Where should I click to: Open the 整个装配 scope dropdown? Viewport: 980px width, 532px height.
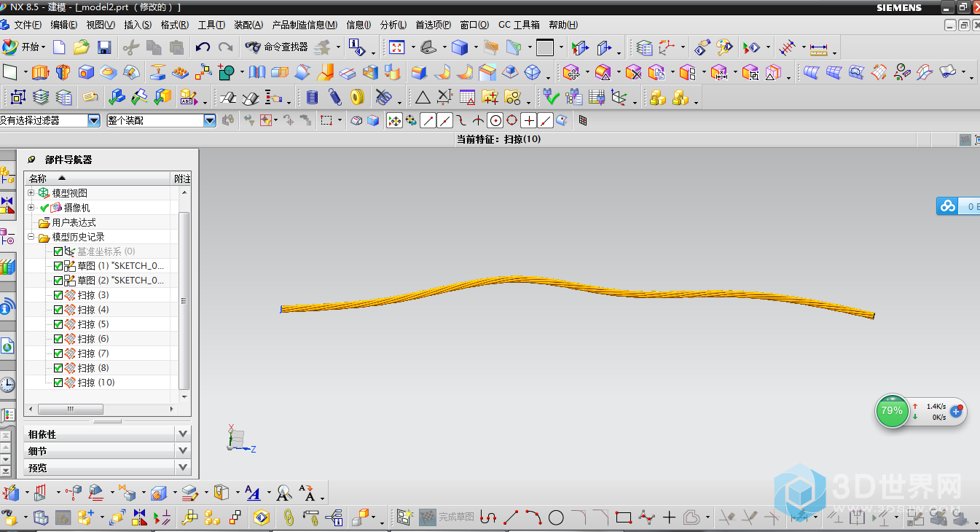point(210,120)
